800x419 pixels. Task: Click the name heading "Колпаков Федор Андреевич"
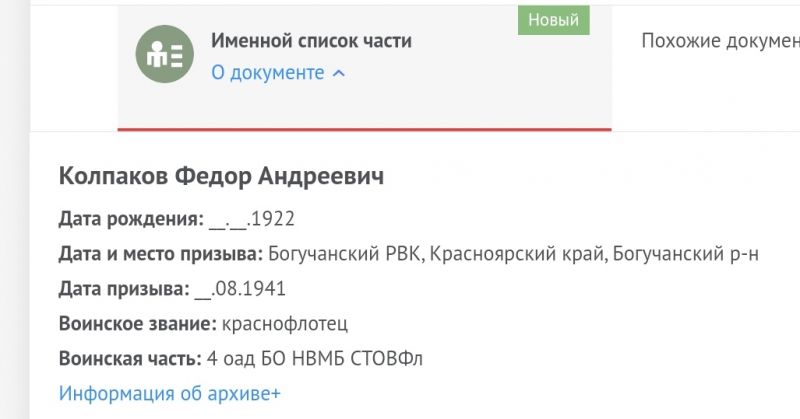pos(221,176)
